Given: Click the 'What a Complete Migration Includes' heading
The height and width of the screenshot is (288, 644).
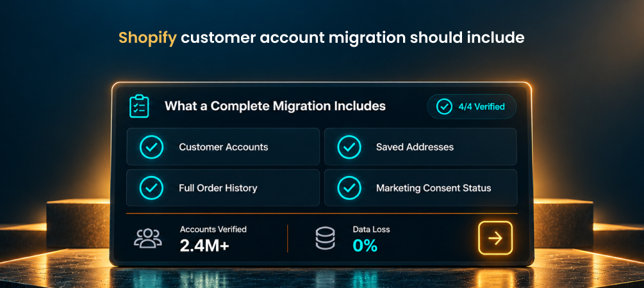Looking at the screenshot, I should coord(275,106).
